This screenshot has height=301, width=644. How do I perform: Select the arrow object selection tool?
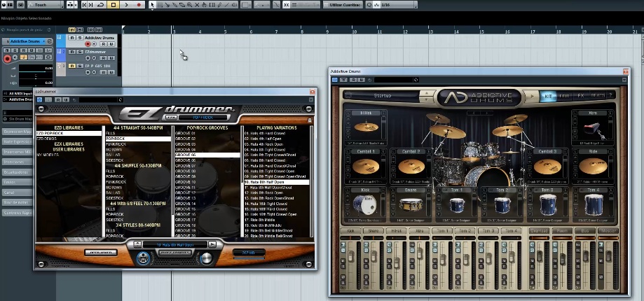152,5
